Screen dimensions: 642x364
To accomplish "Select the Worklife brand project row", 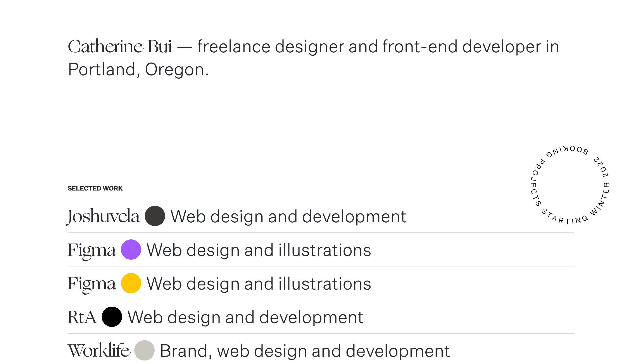I will coord(99,350).
